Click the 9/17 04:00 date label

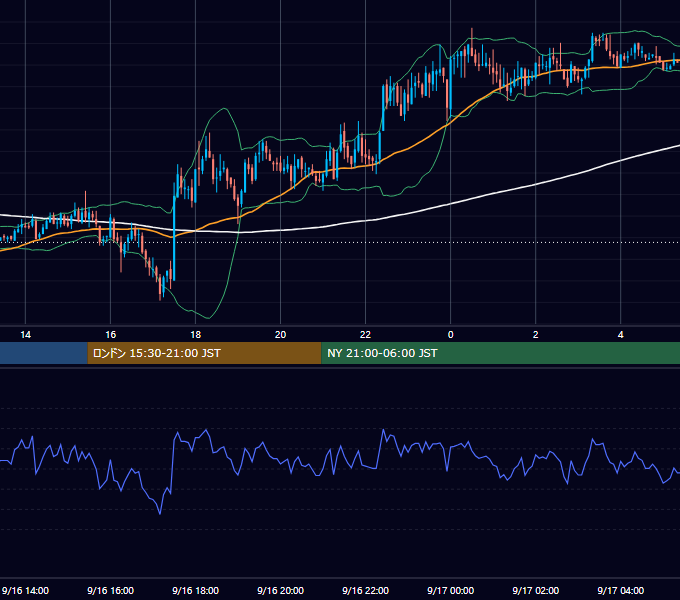click(621, 590)
